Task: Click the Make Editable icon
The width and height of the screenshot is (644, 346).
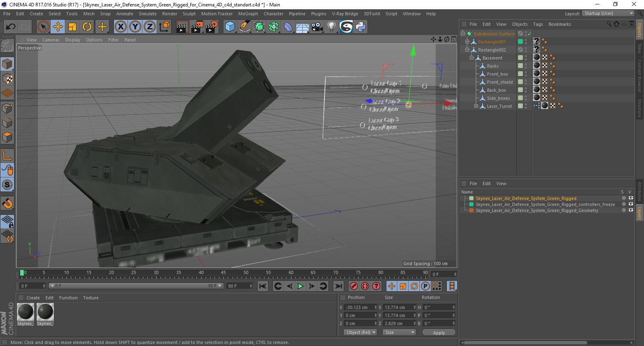Action: pos(7,46)
